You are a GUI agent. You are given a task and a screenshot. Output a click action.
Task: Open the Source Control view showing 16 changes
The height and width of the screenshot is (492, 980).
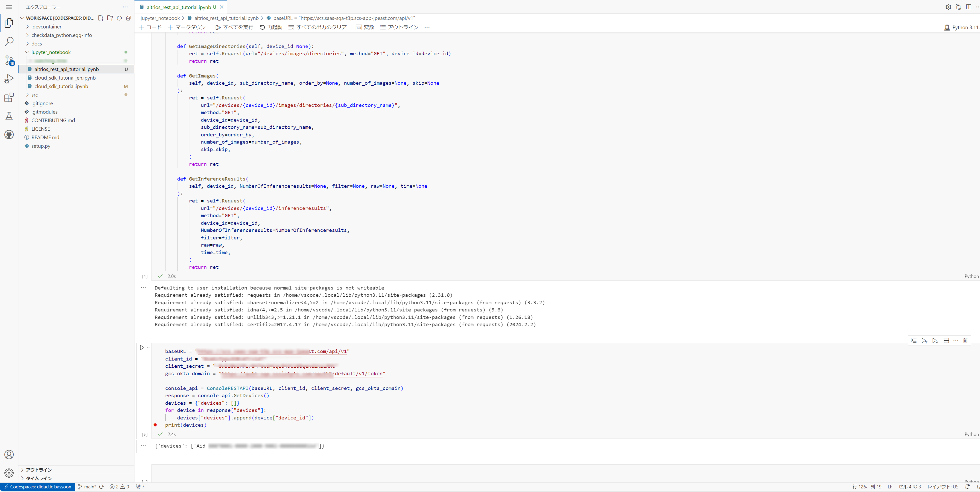[9, 60]
